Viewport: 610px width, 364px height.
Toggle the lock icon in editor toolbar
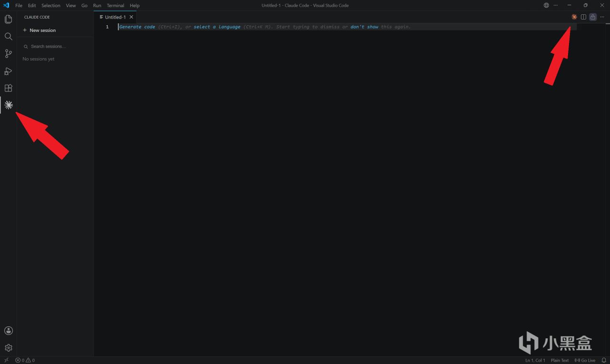tap(593, 17)
